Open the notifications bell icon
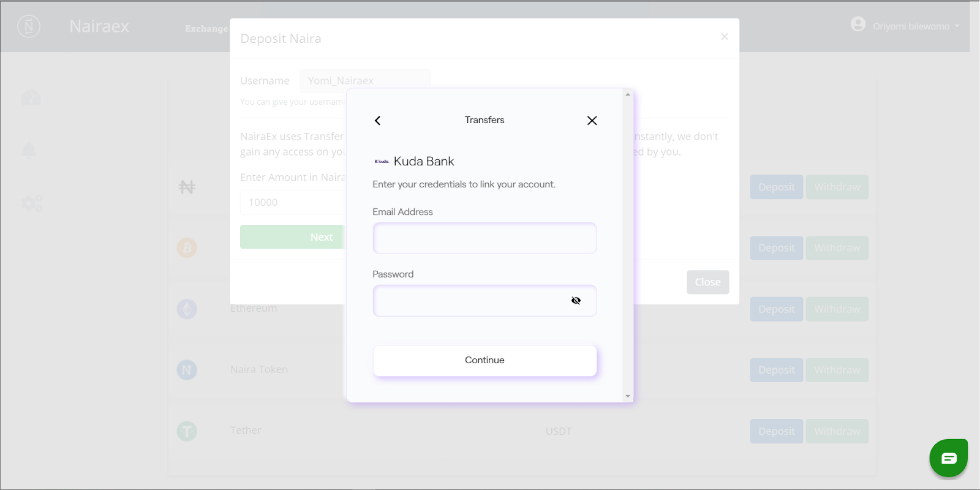The width and height of the screenshot is (980, 490). tap(29, 150)
